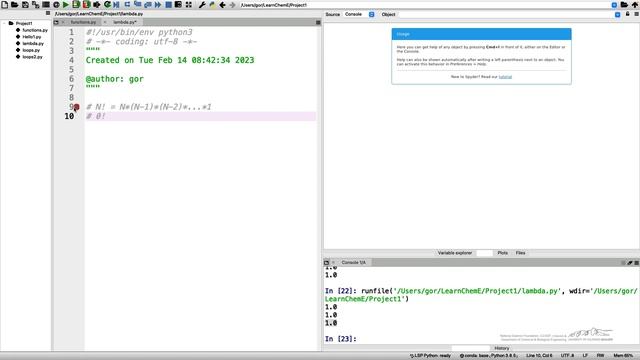Run selection or current line
Viewport: 640px width, 360px height.
97,4
